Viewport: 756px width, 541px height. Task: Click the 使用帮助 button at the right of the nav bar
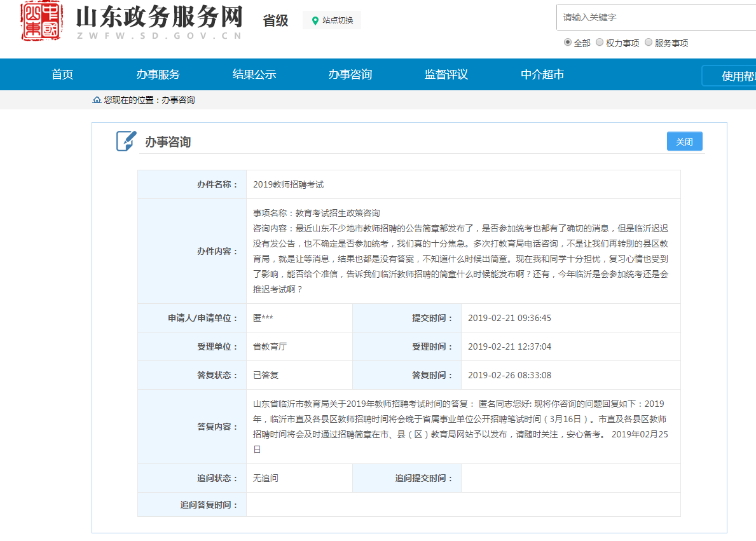[729, 76]
